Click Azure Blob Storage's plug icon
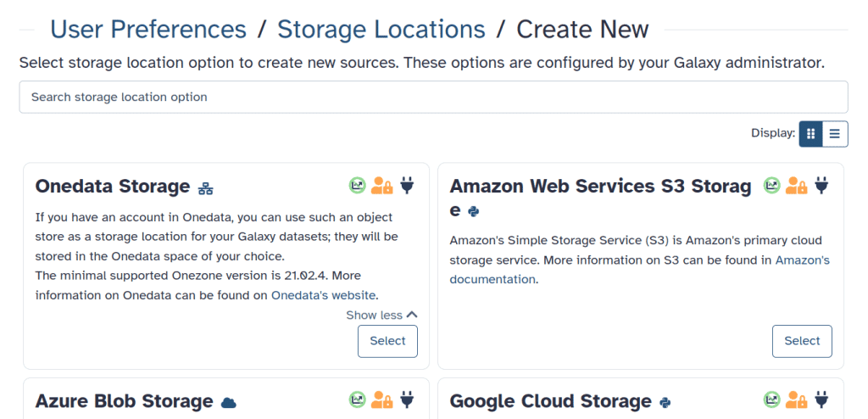Image resolution: width=868 pixels, height=419 pixels. click(x=408, y=399)
